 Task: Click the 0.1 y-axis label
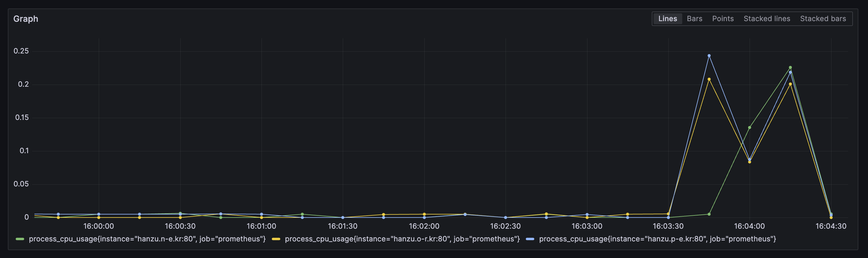point(24,151)
